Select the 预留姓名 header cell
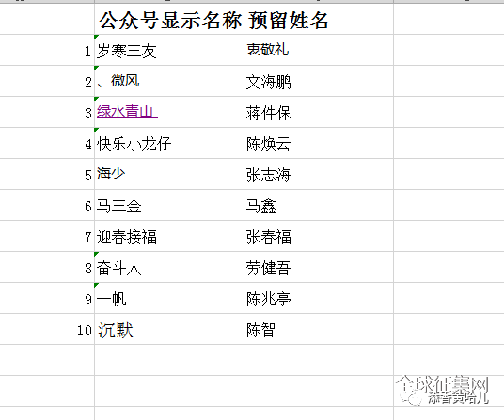 [319, 19]
